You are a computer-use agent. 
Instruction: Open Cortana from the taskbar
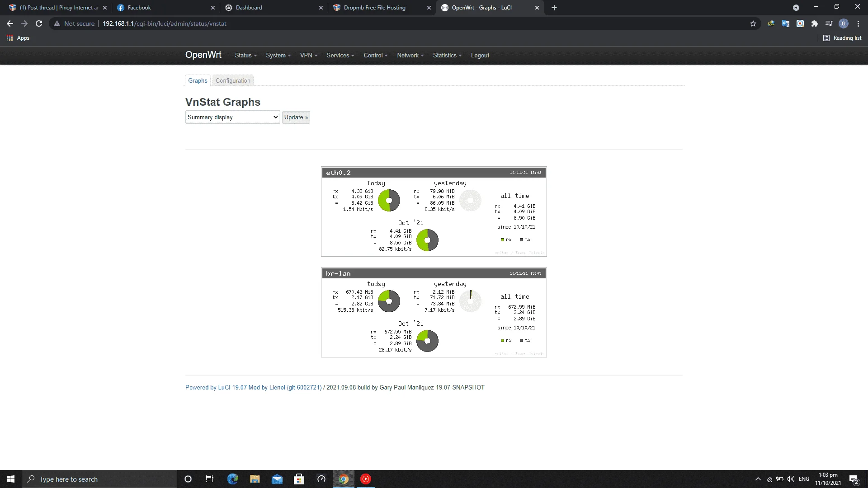pyautogui.click(x=188, y=479)
